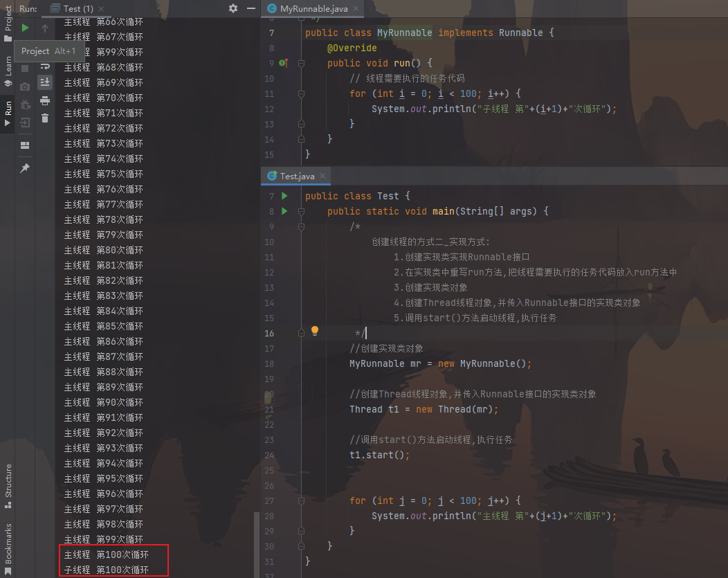
Task: Fold the for loop in Test.java
Action: tap(301, 500)
